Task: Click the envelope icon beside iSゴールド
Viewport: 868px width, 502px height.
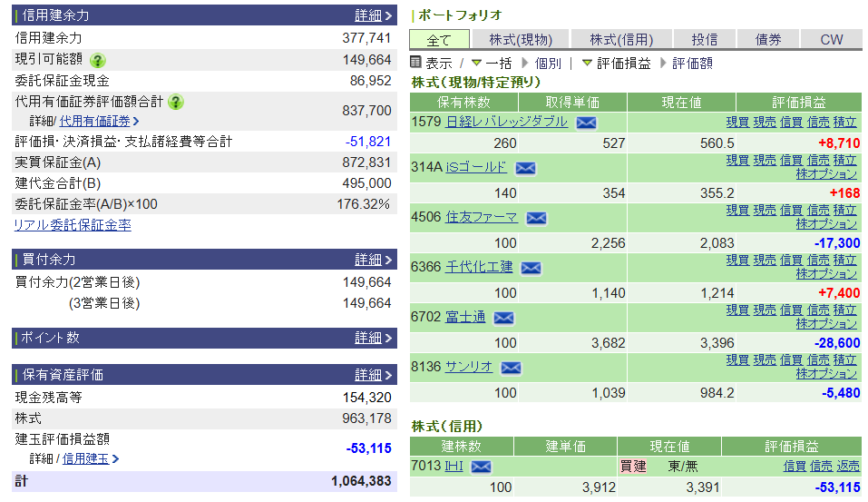Action: (525, 168)
